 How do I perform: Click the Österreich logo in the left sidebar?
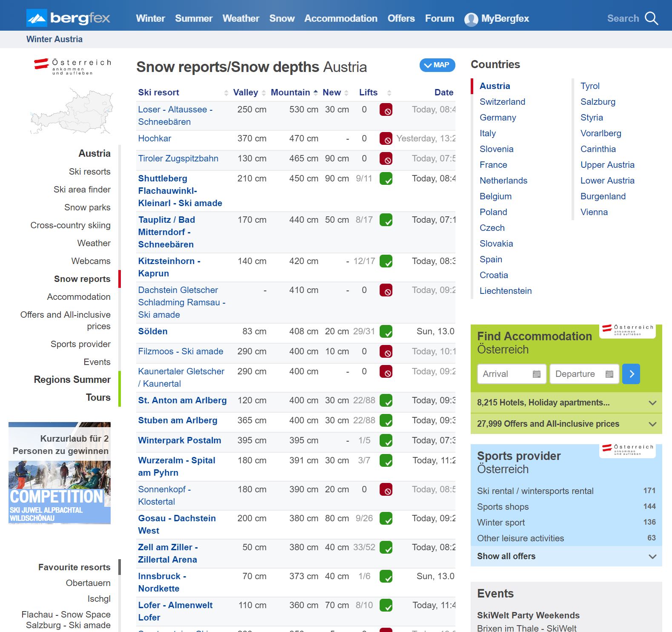(72, 66)
